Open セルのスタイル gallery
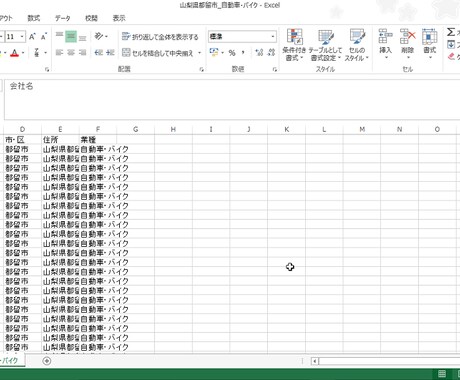Screen dimensions: 460x380 point(357,46)
